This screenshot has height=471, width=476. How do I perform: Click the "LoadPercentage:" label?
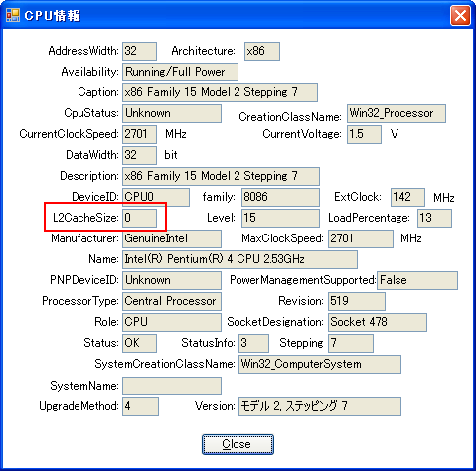coord(369,218)
